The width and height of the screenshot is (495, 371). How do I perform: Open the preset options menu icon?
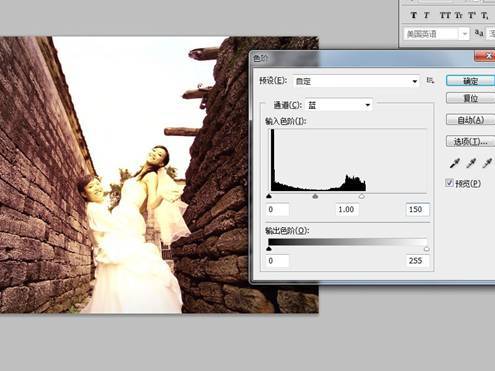pos(430,80)
